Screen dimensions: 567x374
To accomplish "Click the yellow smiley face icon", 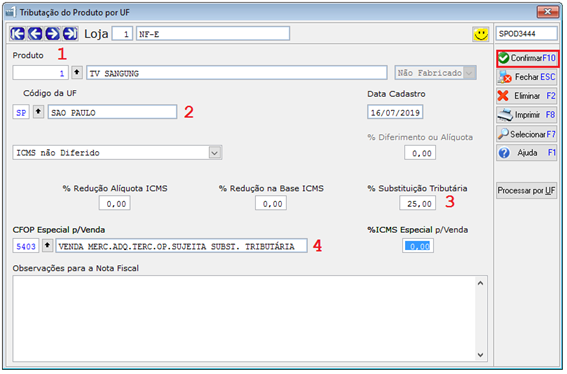I will click(481, 34).
